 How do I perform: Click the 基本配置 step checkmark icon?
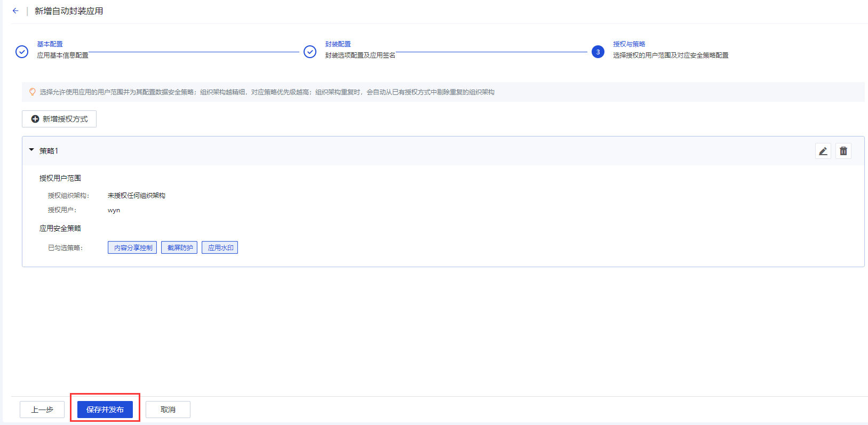pyautogui.click(x=22, y=52)
